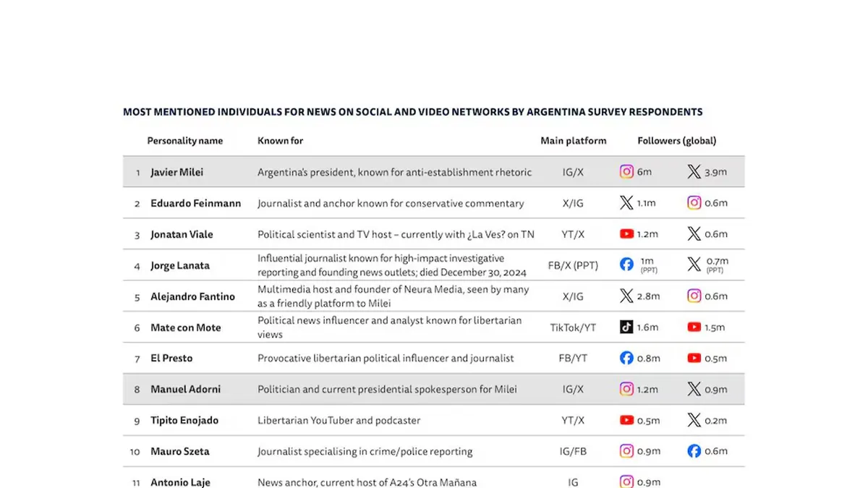Screen dimensions: 868x488
Task: Click the Main platform column header
Action: click(x=573, y=141)
